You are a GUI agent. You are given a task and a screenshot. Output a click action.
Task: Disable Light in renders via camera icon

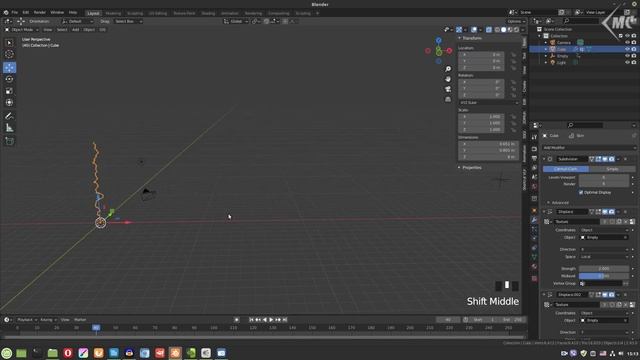pos(634,62)
